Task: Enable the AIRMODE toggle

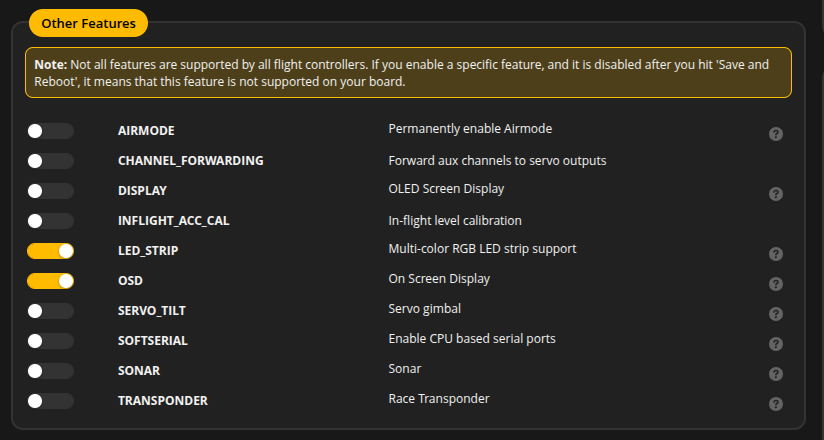Action: (50, 131)
